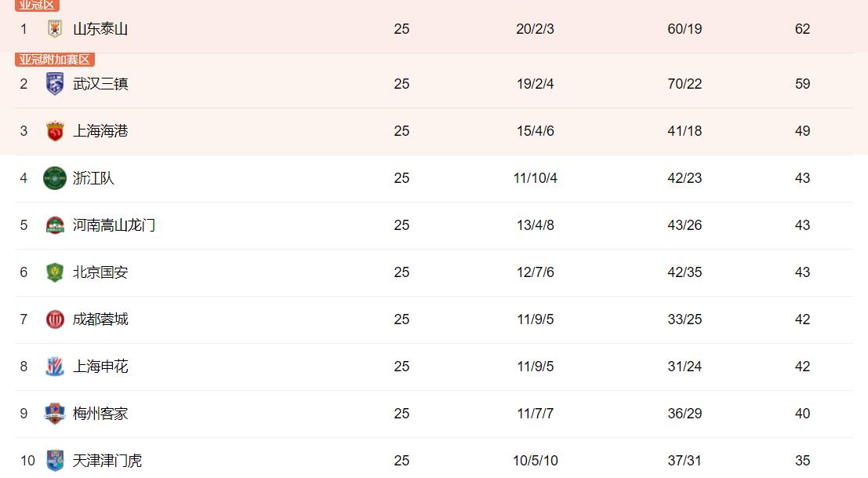868x478 pixels.
Task: Open the 天津津门虎 team name link
Action: pyautogui.click(x=107, y=460)
